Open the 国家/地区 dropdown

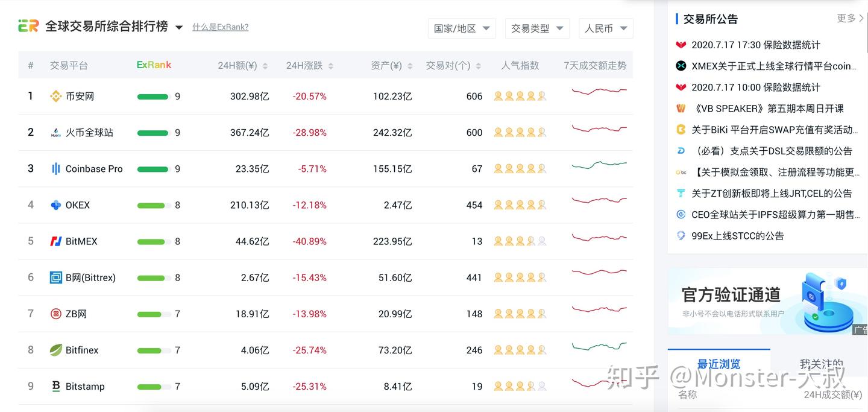point(462,28)
